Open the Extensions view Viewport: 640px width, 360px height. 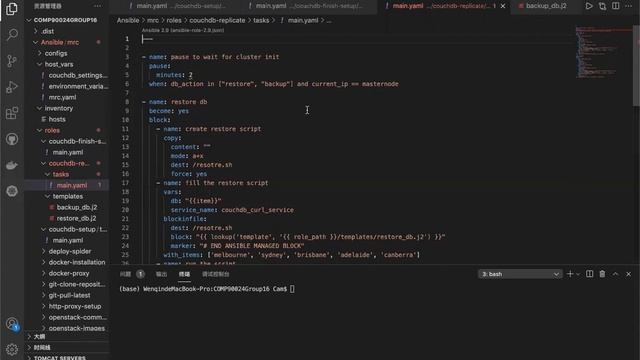click(x=12, y=113)
